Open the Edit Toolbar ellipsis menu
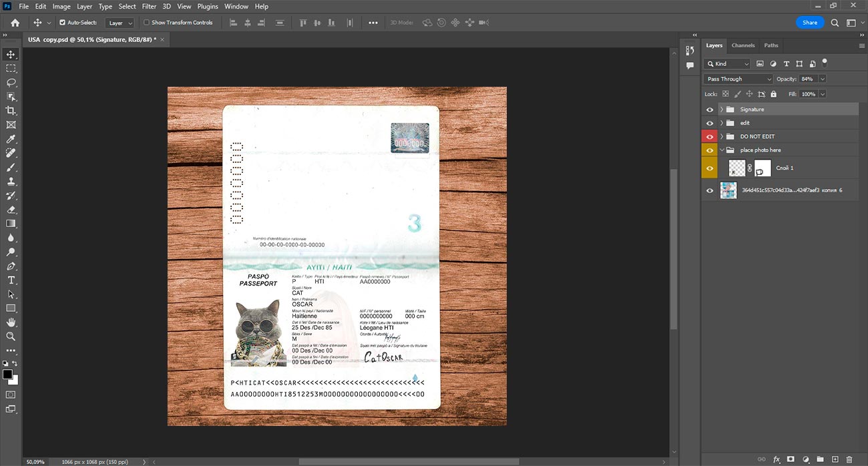Viewport: 868px width, 466px height. coord(11,351)
